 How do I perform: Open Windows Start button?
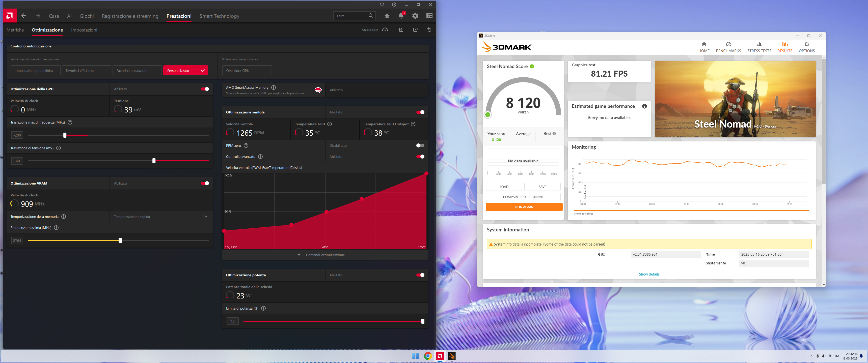416,356
